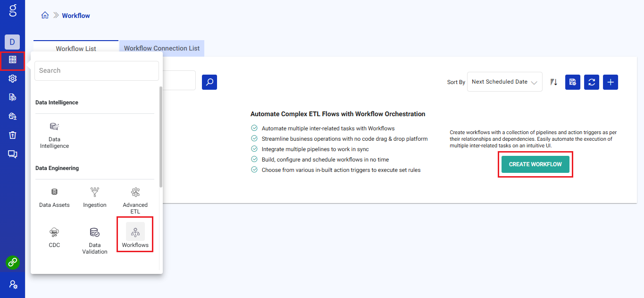
Task: Select the Workflow List tab
Action: (x=75, y=48)
